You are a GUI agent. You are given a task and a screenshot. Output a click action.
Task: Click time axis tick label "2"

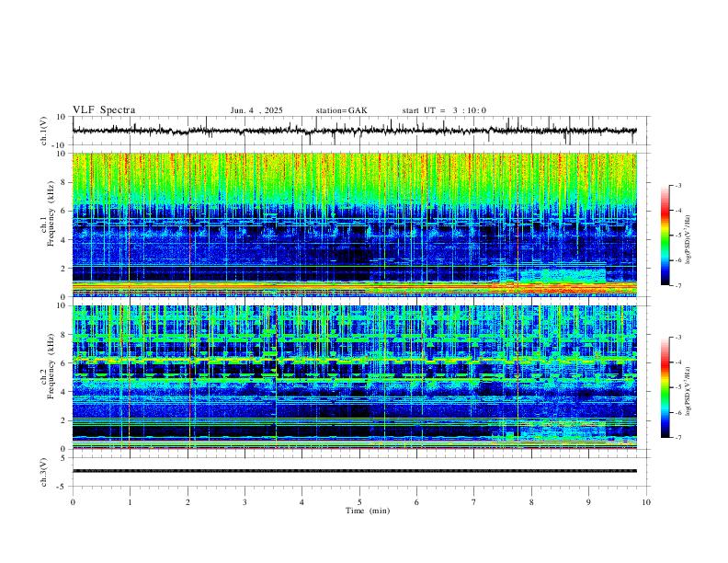pyautogui.click(x=188, y=502)
